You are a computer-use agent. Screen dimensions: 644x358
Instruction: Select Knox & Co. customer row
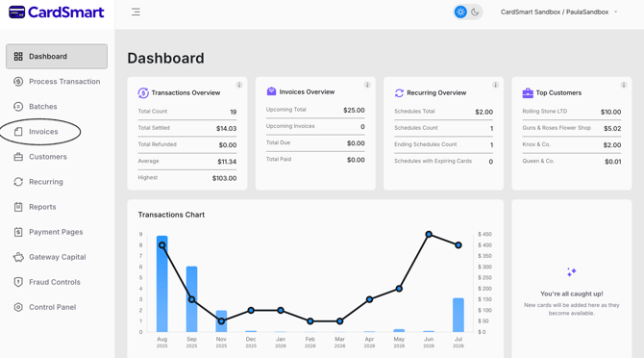[571, 144]
